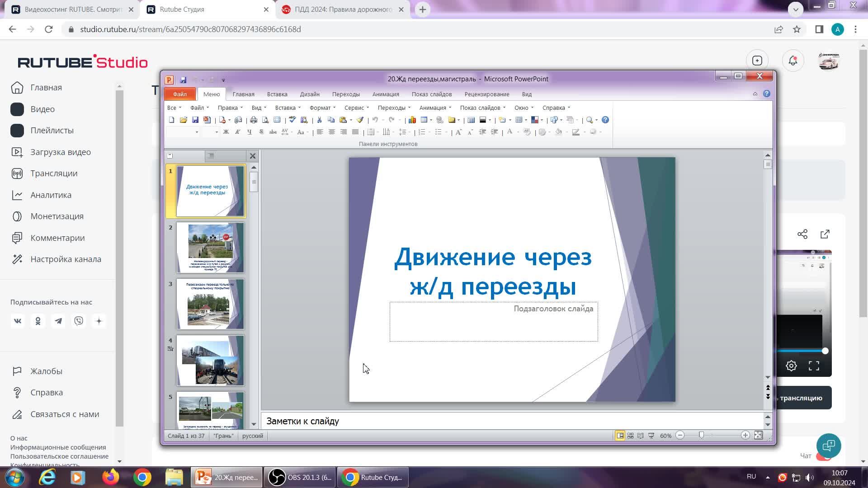Click Настройка канала sidebar link
The image size is (868, 488).
coord(66,259)
